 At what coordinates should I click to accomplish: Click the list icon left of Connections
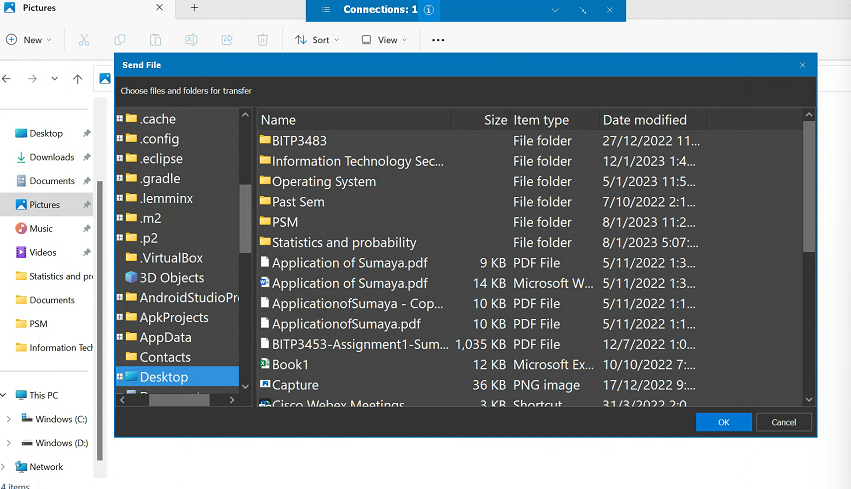click(x=326, y=10)
